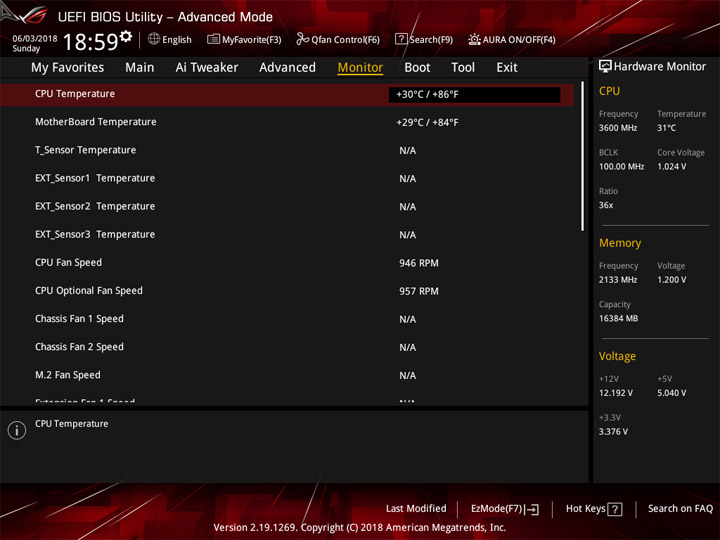Click the info icon in help panel

pos(17,430)
